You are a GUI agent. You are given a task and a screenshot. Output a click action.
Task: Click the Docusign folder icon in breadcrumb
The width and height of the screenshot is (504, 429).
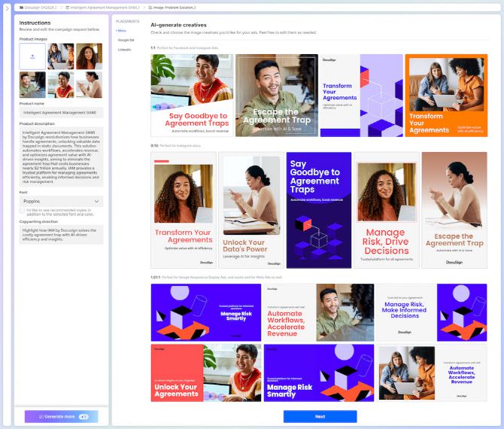click(20, 7)
